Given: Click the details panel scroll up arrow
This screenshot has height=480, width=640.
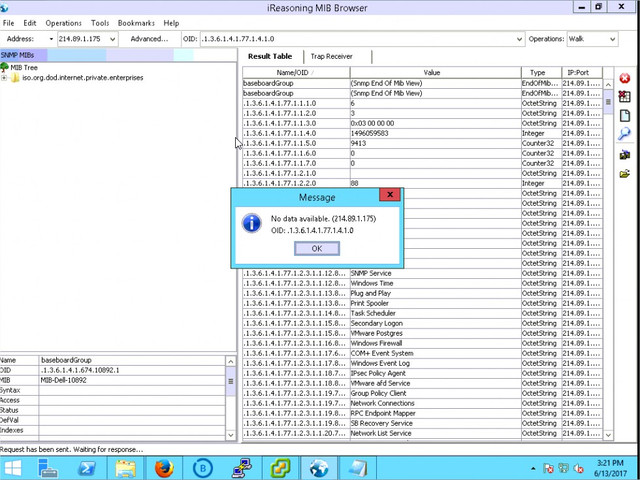Looking at the screenshot, I should point(231,361).
